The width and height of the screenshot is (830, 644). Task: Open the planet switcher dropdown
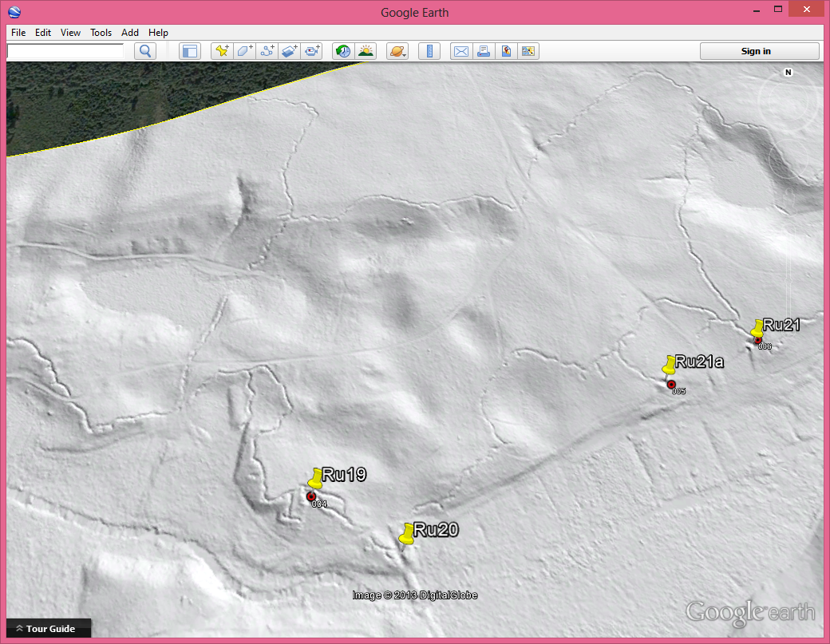tap(397, 51)
